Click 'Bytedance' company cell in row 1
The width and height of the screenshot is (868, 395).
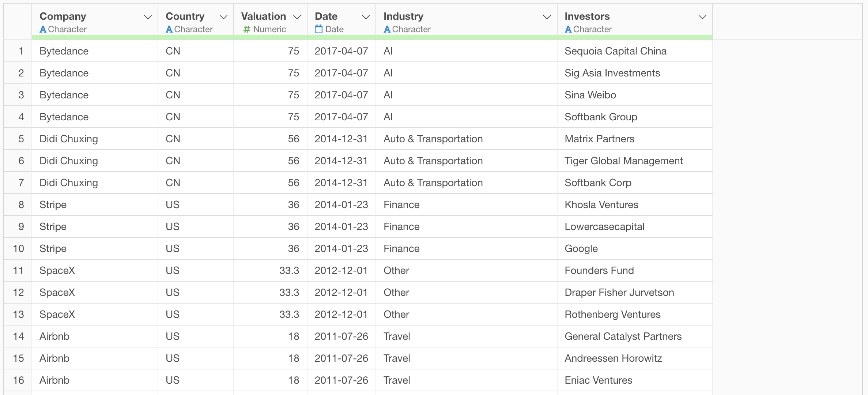click(95, 51)
